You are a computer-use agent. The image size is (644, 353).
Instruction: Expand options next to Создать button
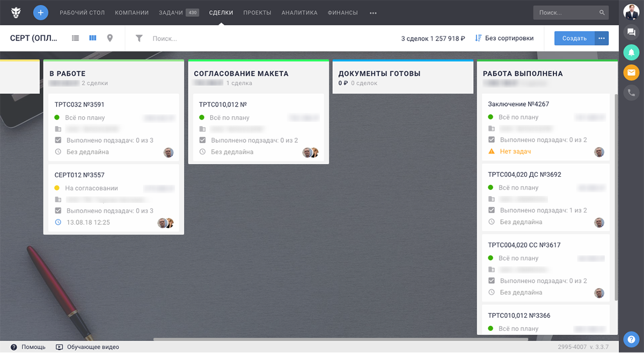[x=601, y=38]
